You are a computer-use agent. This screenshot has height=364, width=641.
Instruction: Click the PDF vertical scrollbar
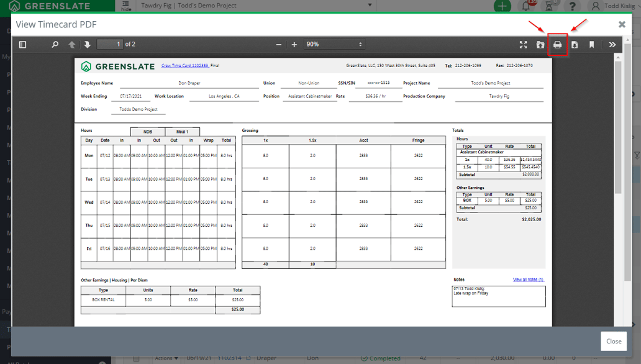tap(617, 124)
